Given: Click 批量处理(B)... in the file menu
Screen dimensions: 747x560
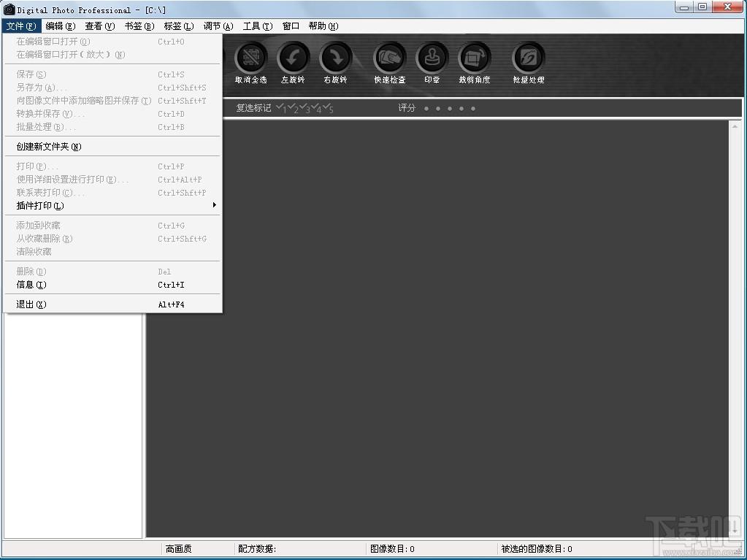Looking at the screenshot, I should click(x=112, y=127).
